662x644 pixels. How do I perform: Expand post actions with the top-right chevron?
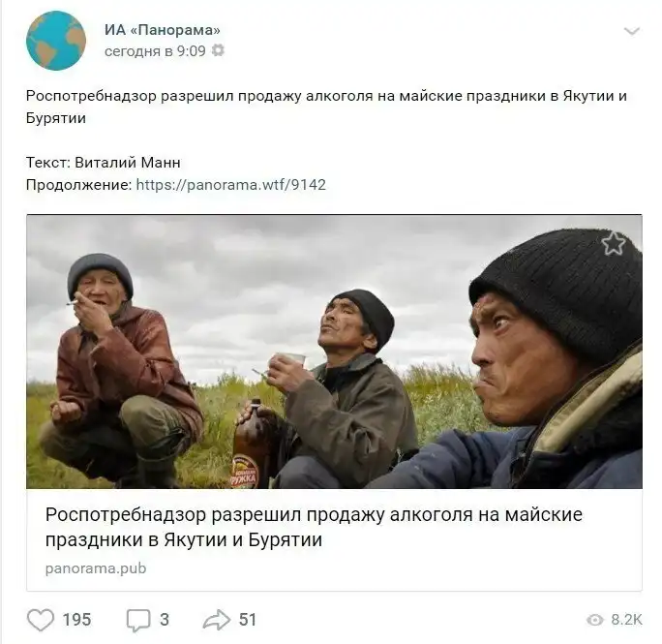click(632, 31)
